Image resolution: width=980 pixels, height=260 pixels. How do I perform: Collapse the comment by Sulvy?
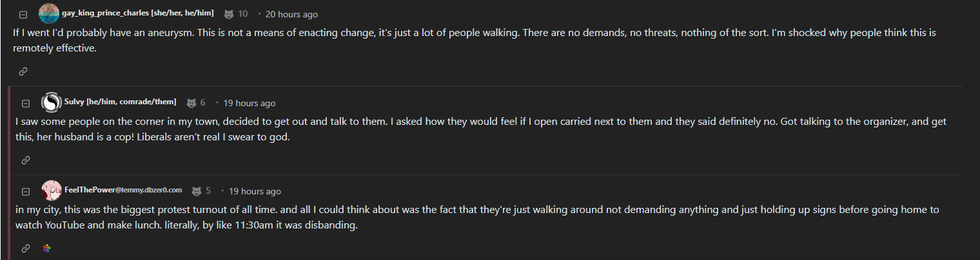[26, 104]
